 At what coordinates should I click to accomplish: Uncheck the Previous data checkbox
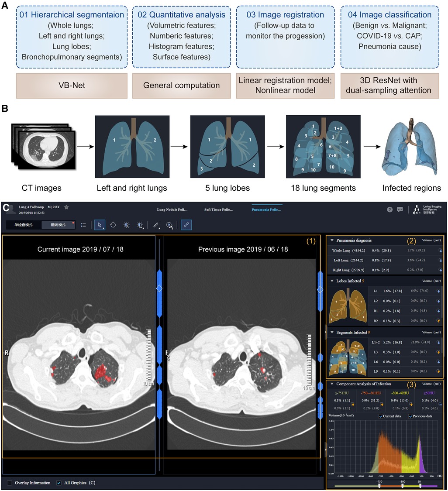coord(410,416)
